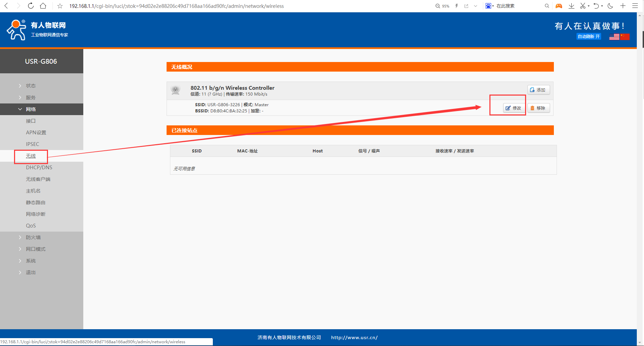The image size is (644, 346).
Task: Bookmark page with the star icon
Action: pos(60,6)
